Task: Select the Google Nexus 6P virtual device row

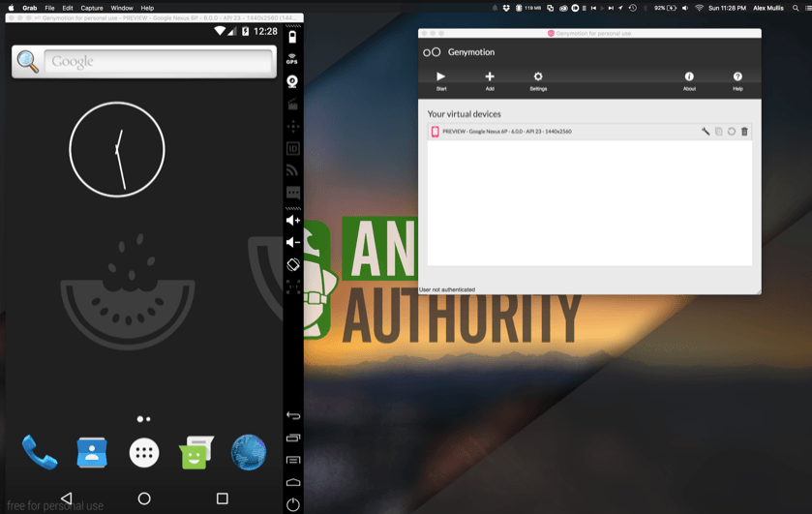Action: (589, 132)
